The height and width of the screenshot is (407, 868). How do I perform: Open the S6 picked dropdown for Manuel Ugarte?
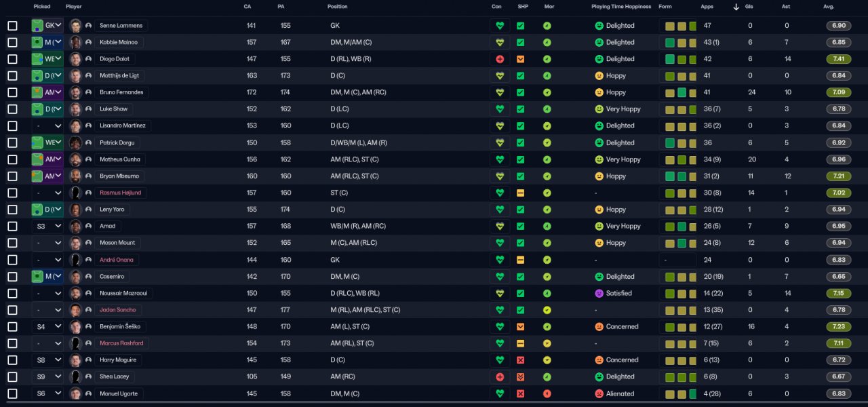click(47, 393)
